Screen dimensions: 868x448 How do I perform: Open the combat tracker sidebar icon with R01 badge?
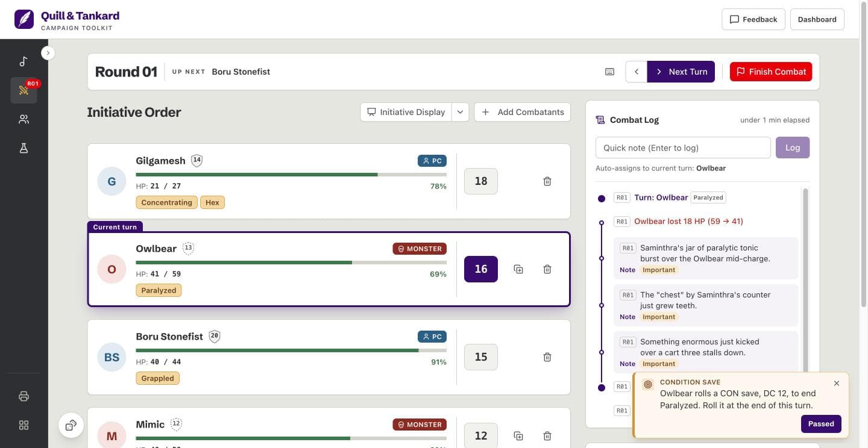click(24, 90)
